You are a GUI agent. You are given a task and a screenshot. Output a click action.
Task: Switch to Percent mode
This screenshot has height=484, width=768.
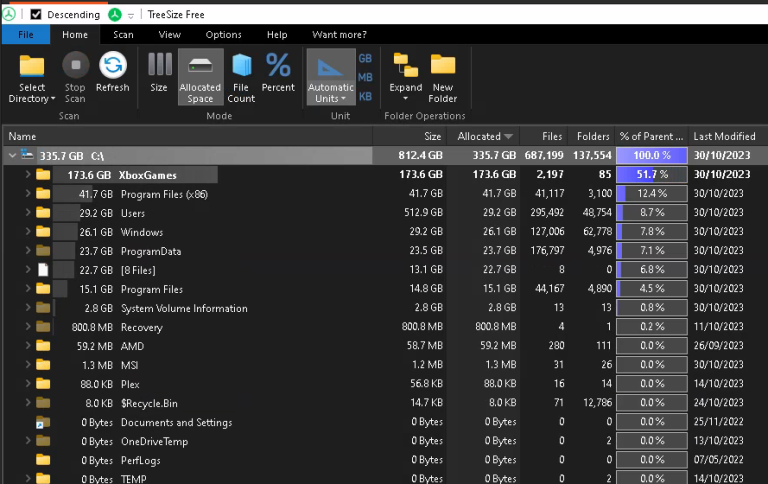pyautogui.click(x=278, y=73)
